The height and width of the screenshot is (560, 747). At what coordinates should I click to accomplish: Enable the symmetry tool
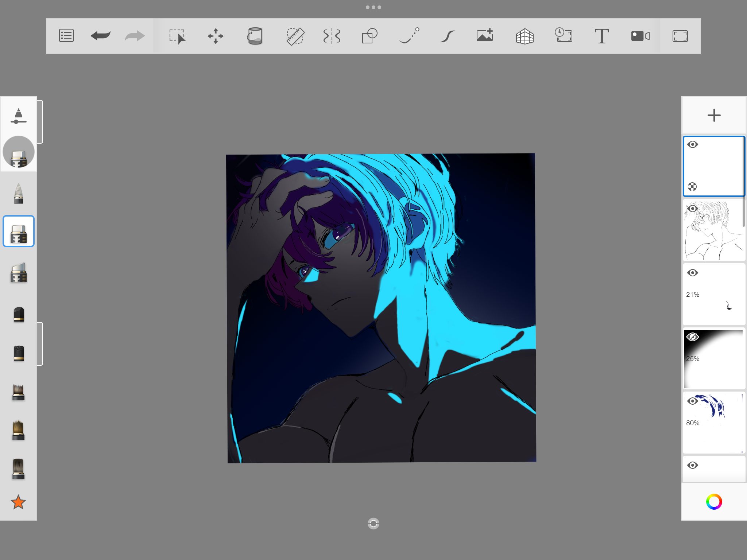point(332,36)
